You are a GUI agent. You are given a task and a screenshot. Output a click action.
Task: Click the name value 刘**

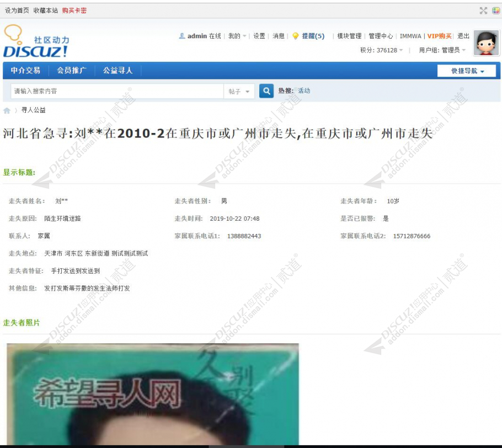coord(61,201)
